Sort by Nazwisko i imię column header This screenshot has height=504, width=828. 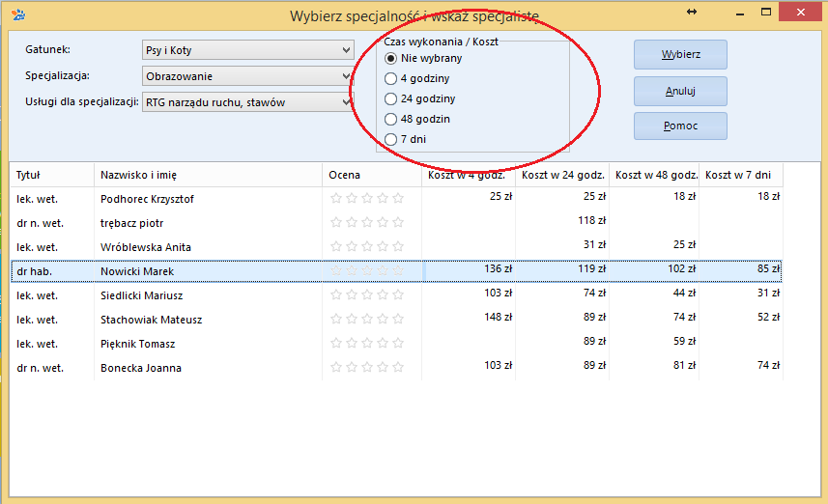pos(208,175)
